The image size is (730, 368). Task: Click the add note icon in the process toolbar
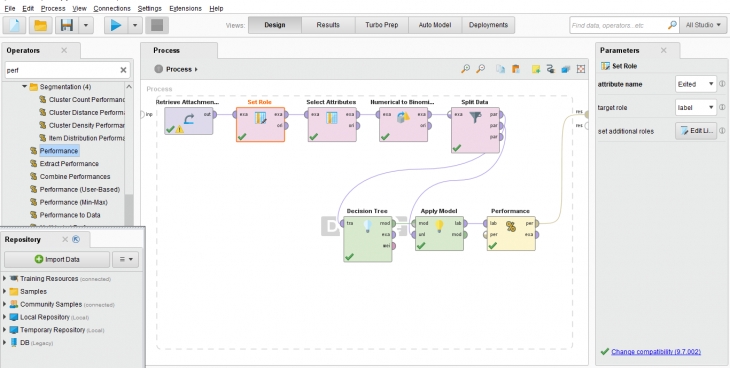pos(536,69)
